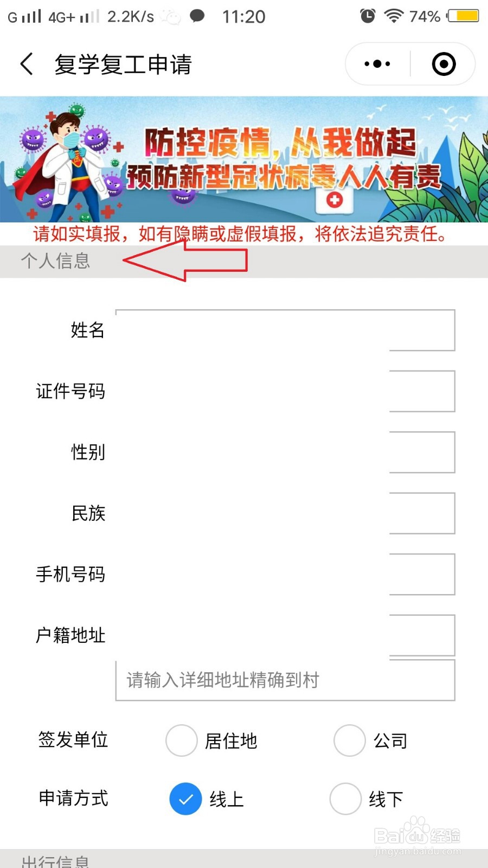
Task: Click the medical cross badge on banner
Action: click(335, 200)
